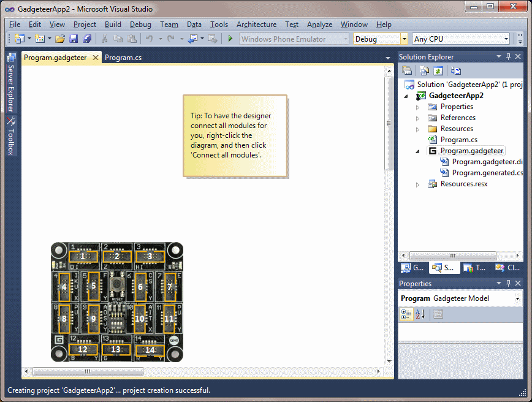
Task: Click the Save All toolbar icon
Action: (87, 39)
